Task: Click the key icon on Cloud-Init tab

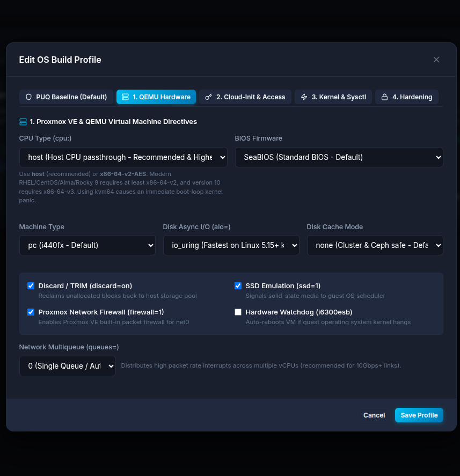Action: tap(208, 97)
